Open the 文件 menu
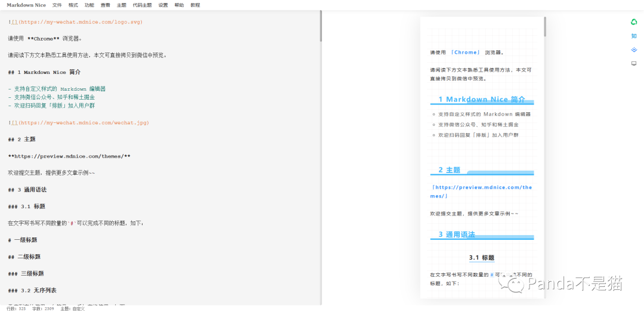Screen dimensions: 644x312 tap(57, 5)
